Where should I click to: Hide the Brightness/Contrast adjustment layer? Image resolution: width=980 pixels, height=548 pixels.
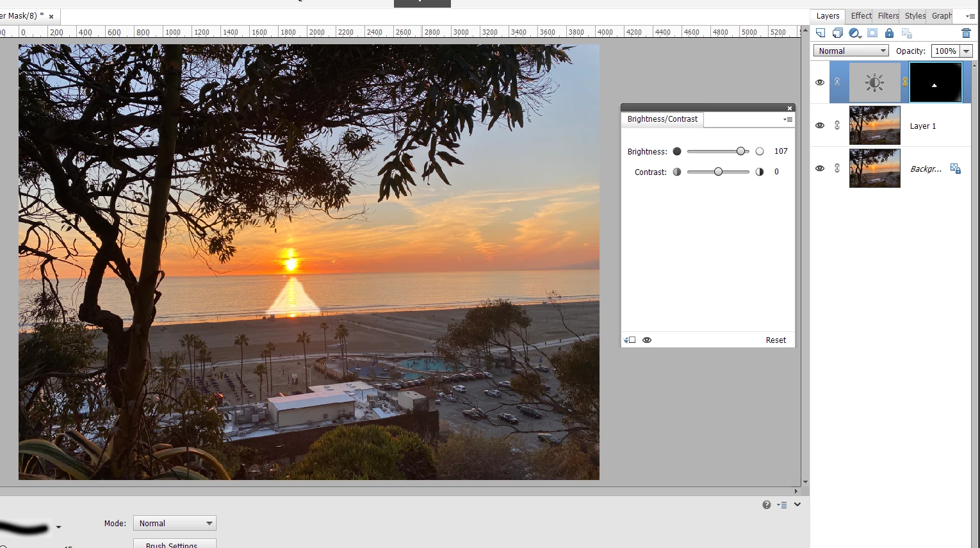[820, 83]
